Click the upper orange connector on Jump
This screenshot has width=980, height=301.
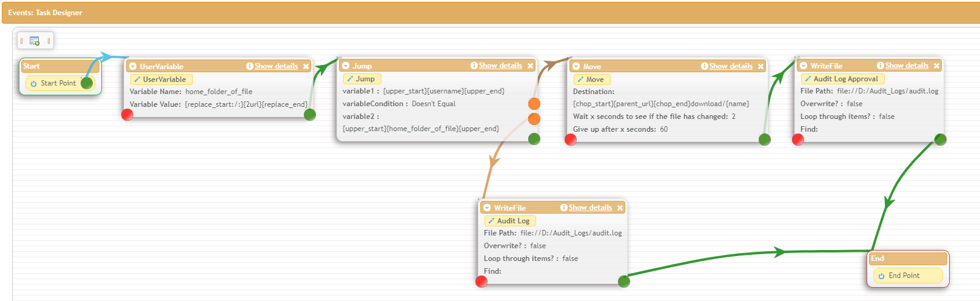point(534,104)
